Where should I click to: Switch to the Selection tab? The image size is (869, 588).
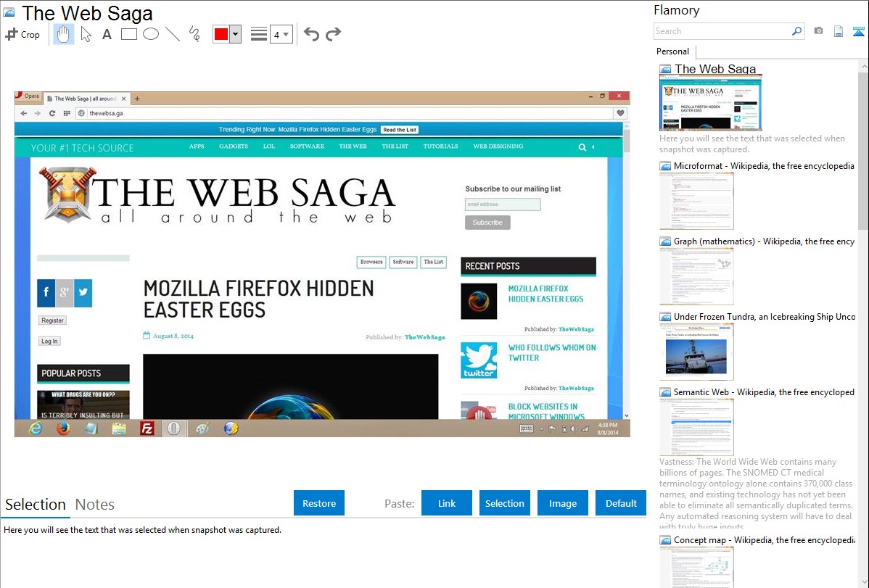(36, 505)
